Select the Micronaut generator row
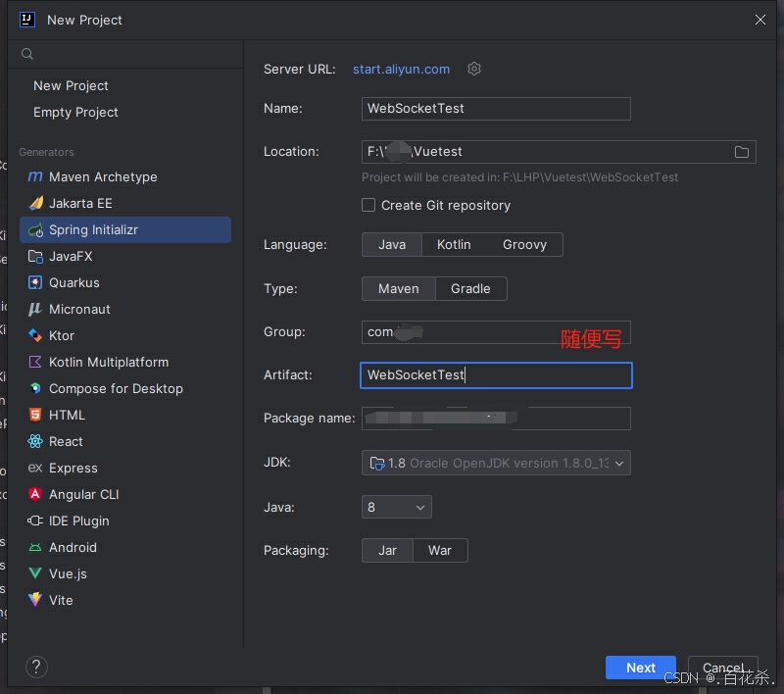 tap(125, 309)
